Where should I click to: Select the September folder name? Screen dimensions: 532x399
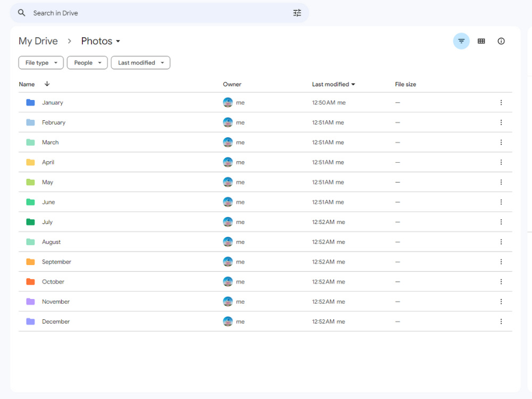[57, 262]
